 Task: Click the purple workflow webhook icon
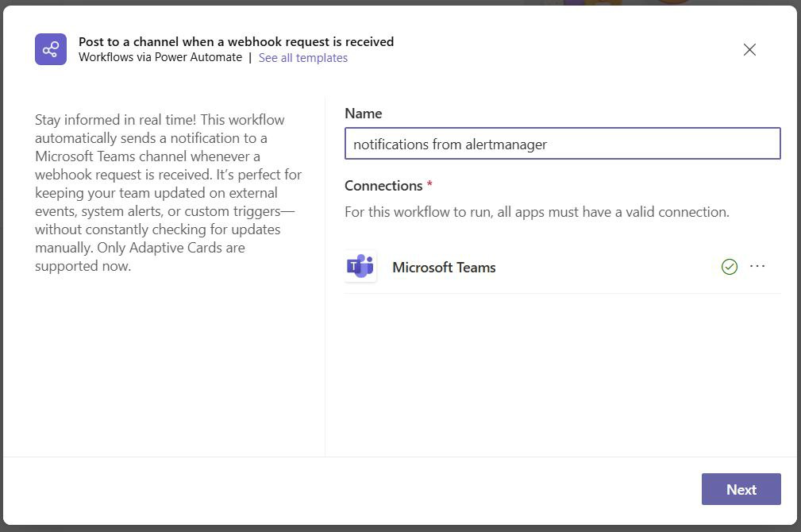tap(51, 49)
